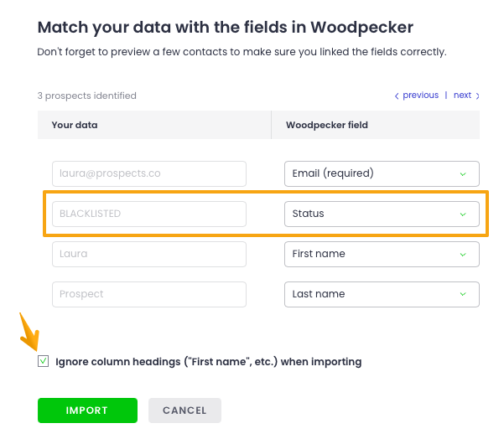Click the Ignore column headings label text
This screenshot has height=444, width=504.
point(208,362)
